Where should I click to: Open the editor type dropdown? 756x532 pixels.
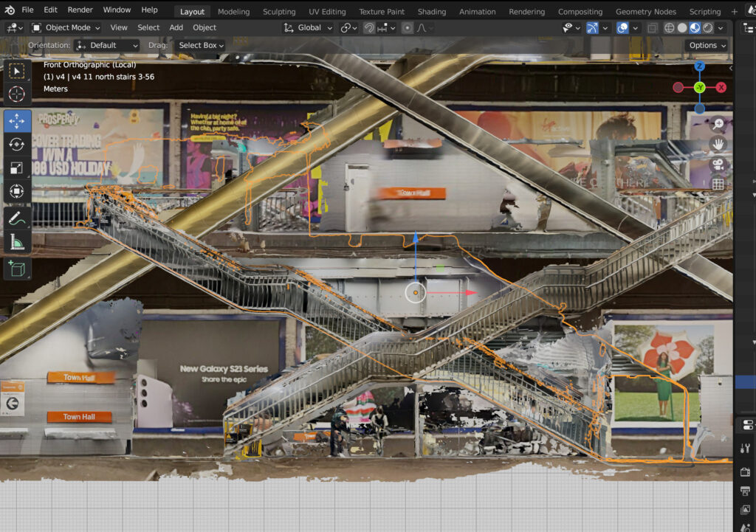click(x=15, y=28)
